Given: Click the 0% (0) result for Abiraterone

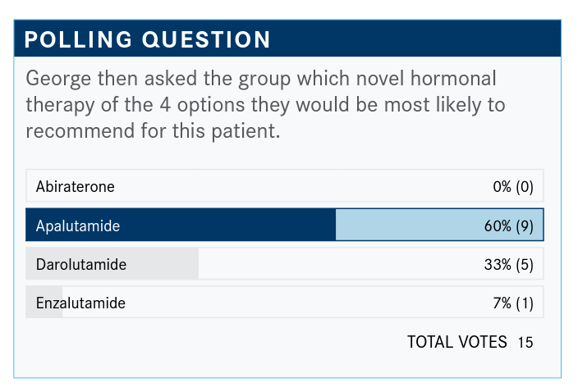Looking at the screenshot, I should point(513,187).
